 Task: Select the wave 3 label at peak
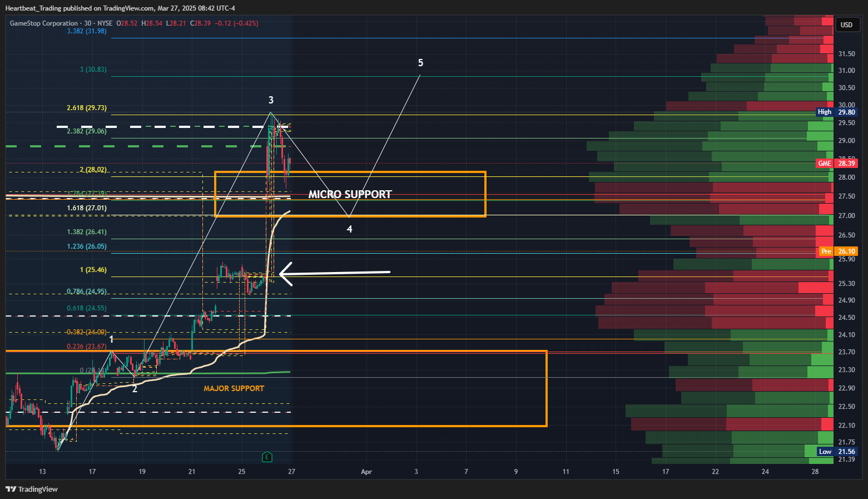tap(271, 100)
